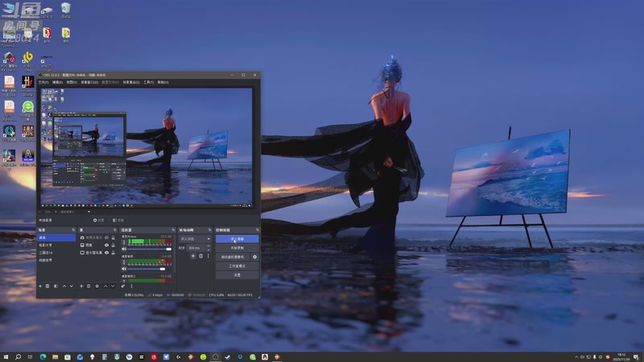Hide the 图像 image source
644x362 pixels.
[106, 245]
